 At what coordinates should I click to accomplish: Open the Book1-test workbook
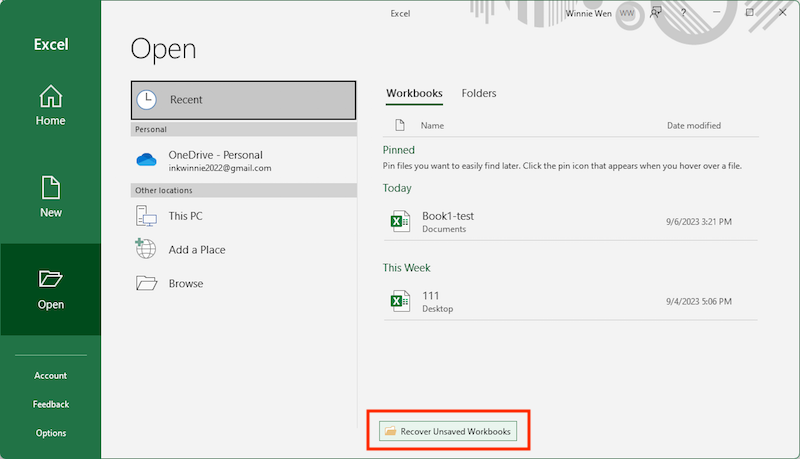tap(570, 222)
